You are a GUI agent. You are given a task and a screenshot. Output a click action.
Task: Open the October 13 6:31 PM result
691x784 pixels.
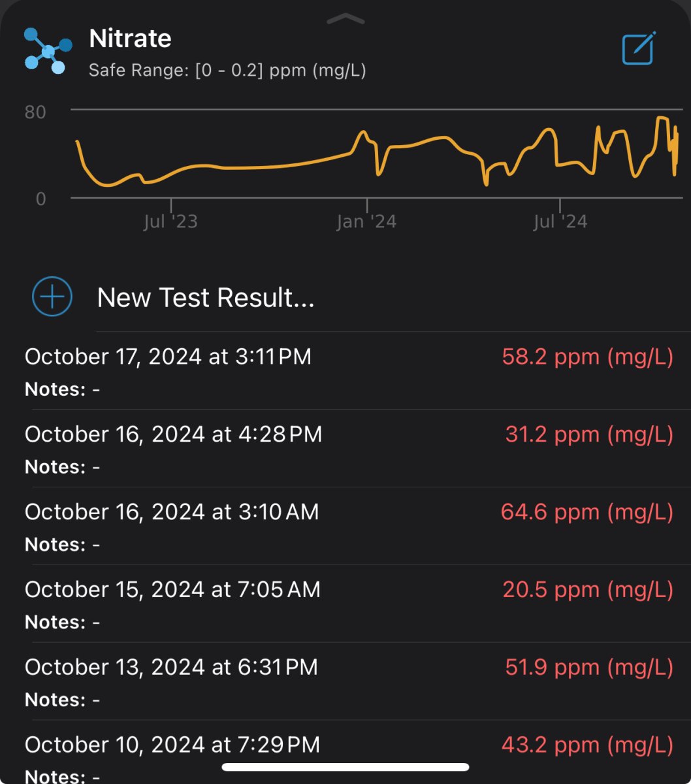coord(345,681)
